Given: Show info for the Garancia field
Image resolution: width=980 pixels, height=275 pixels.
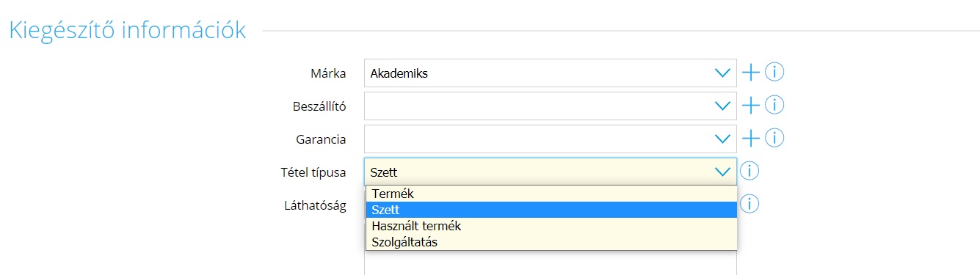Looking at the screenshot, I should tap(774, 138).
